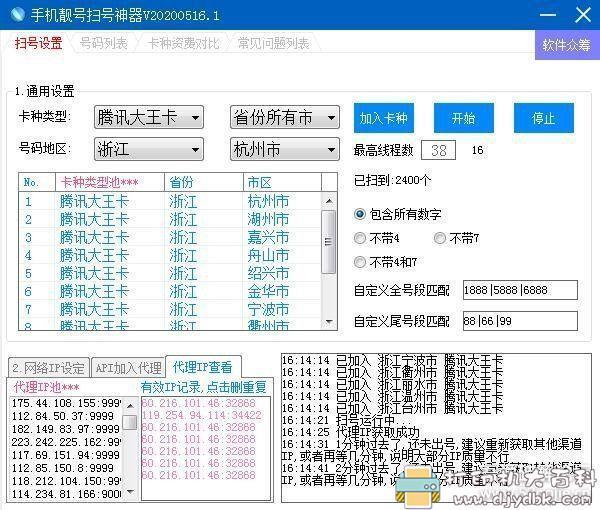This screenshot has width=600, height=510.
Task: Select proxy 182.149.83.97:9999 in IP pool
Action: click(66, 429)
